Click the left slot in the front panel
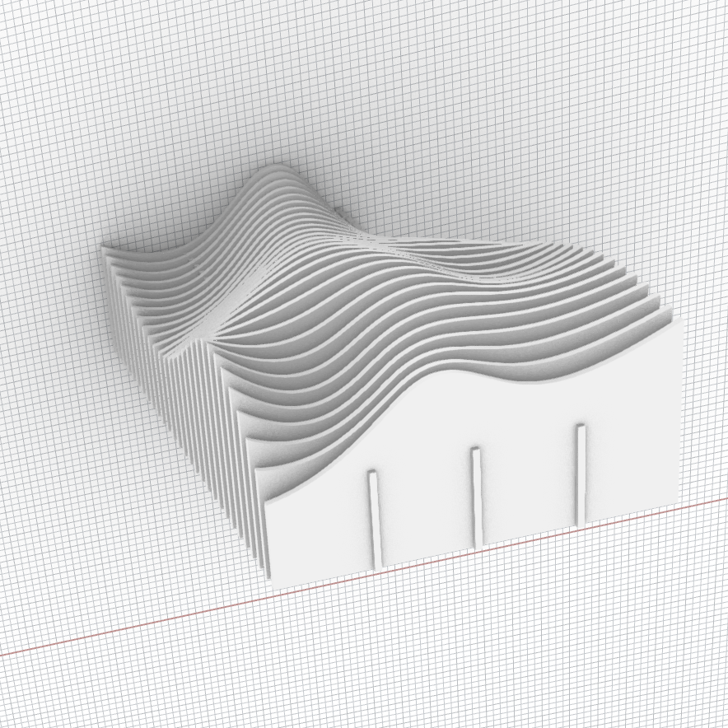 click(375, 520)
